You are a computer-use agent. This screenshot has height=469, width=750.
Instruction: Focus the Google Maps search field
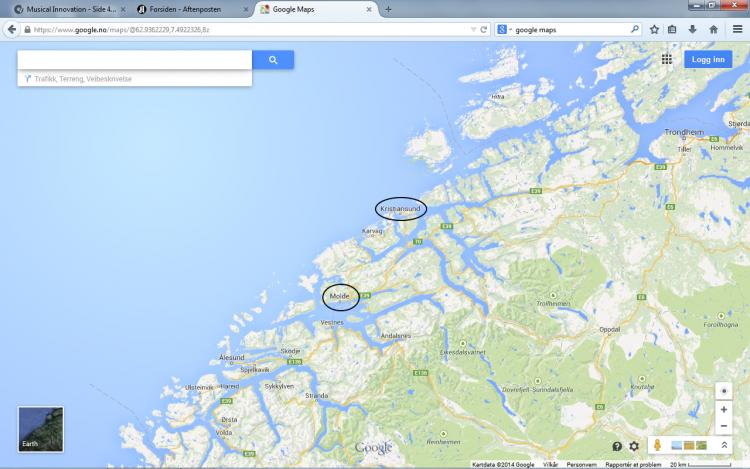click(x=135, y=60)
